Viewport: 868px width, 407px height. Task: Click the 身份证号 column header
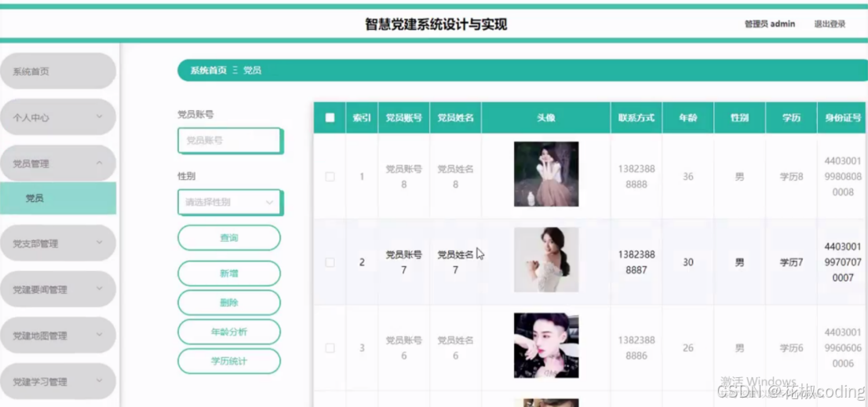coord(842,118)
